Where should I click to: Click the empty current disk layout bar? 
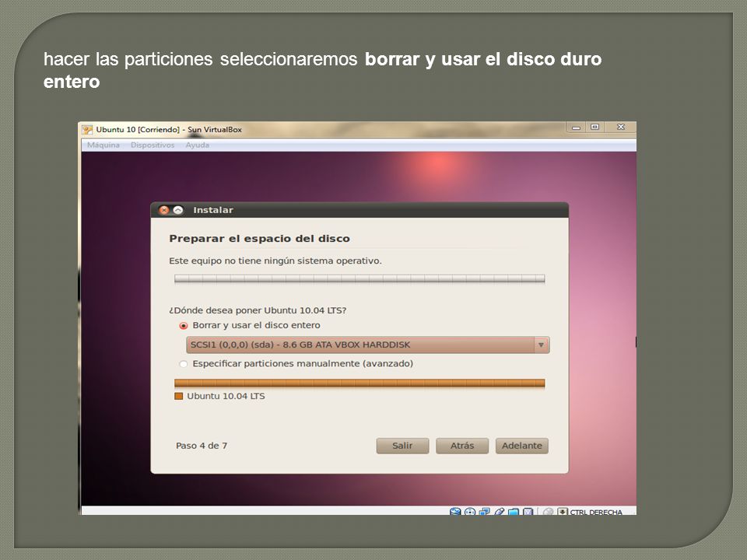pos(359,279)
